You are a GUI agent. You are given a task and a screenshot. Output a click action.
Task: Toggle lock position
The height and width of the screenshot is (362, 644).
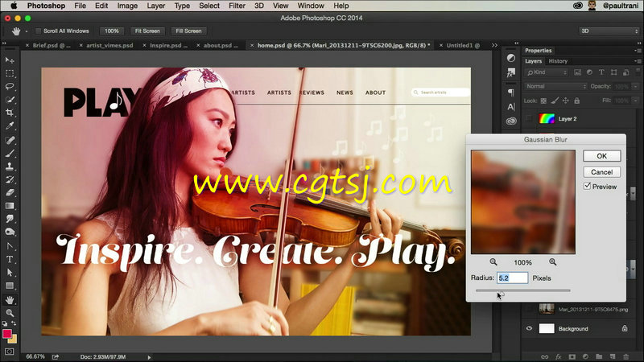click(566, 101)
